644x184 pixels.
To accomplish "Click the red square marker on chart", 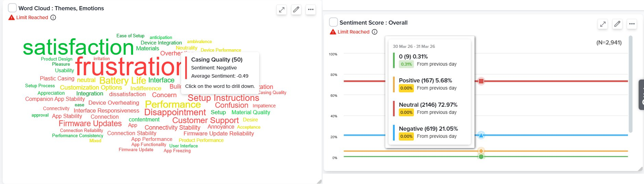I will pyautogui.click(x=481, y=81).
